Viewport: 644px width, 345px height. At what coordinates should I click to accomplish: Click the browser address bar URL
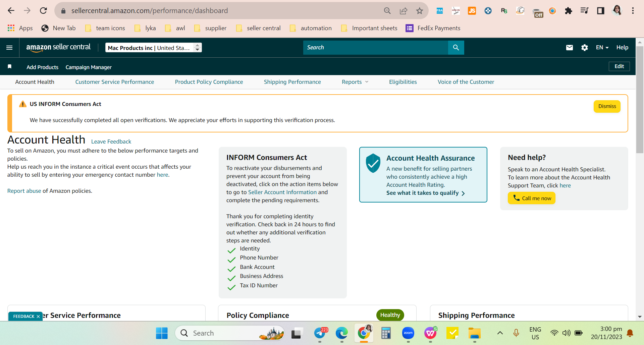click(x=150, y=11)
